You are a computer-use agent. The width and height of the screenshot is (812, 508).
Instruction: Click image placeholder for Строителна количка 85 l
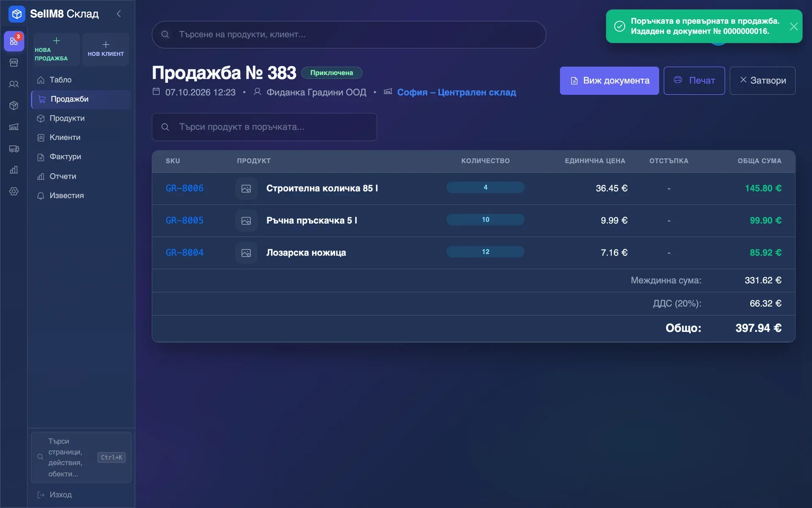coord(246,188)
